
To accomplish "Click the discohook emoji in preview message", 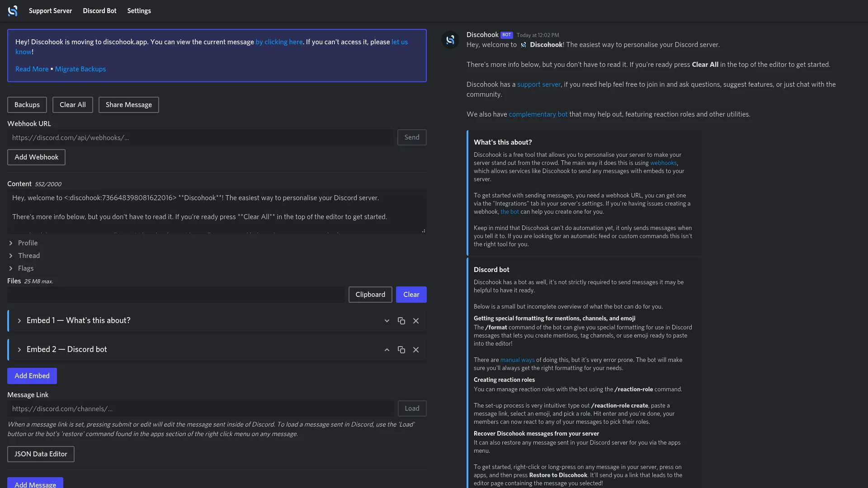I will 524,45.
